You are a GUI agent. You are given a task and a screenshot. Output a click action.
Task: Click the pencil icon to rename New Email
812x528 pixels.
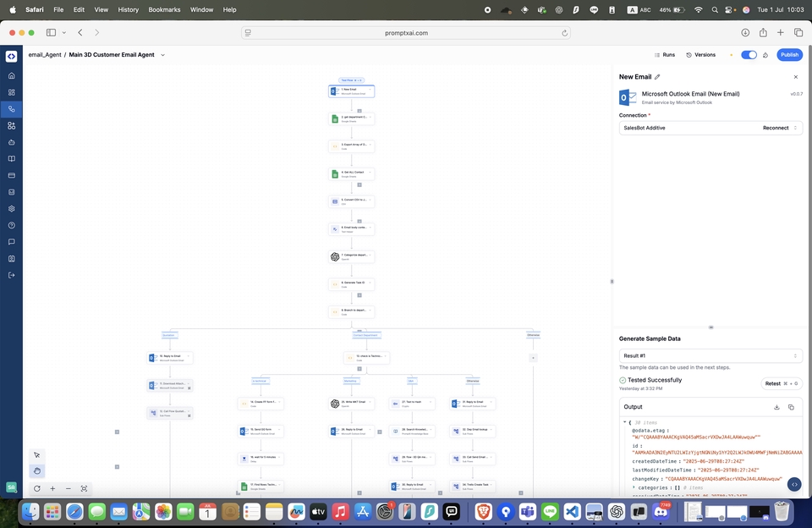click(657, 77)
